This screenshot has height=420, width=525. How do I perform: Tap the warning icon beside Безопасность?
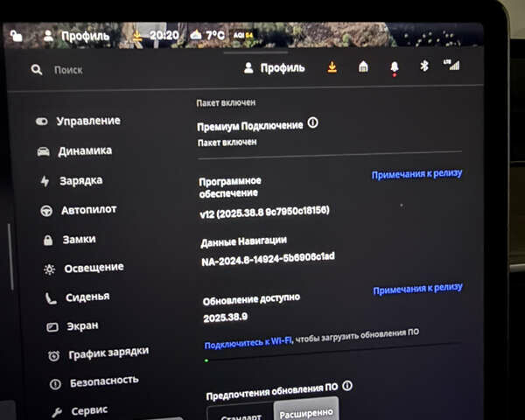(x=55, y=384)
